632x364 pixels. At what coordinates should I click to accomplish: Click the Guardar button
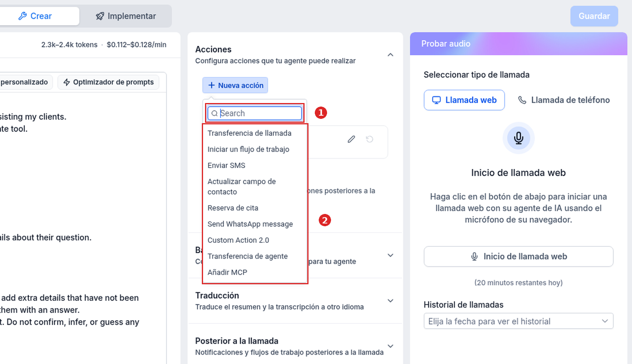click(x=594, y=16)
